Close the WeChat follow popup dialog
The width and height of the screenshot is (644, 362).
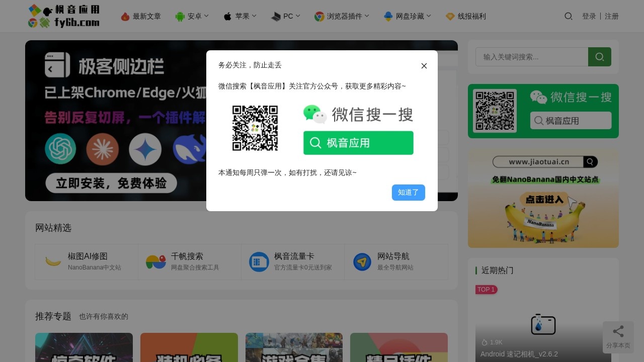coord(424,66)
